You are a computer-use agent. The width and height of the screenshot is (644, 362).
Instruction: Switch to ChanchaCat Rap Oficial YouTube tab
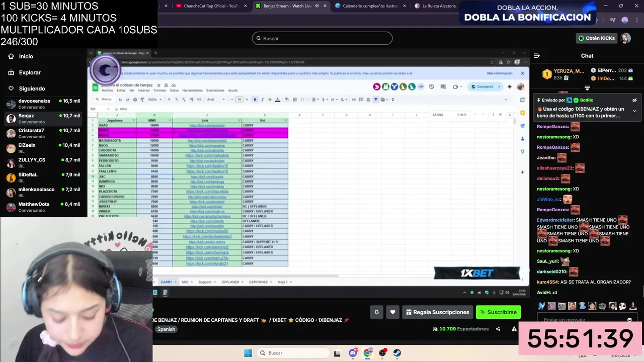click(x=210, y=6)
